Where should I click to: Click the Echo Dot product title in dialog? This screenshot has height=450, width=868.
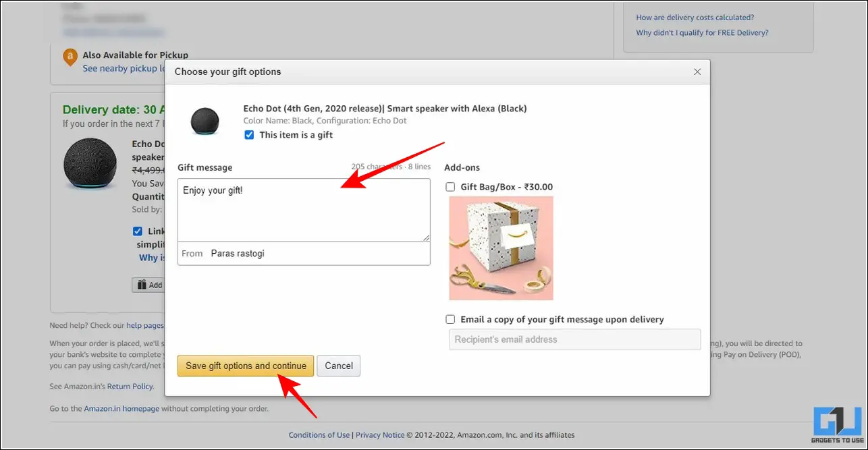pyautogui.click(x=385, y=108)
